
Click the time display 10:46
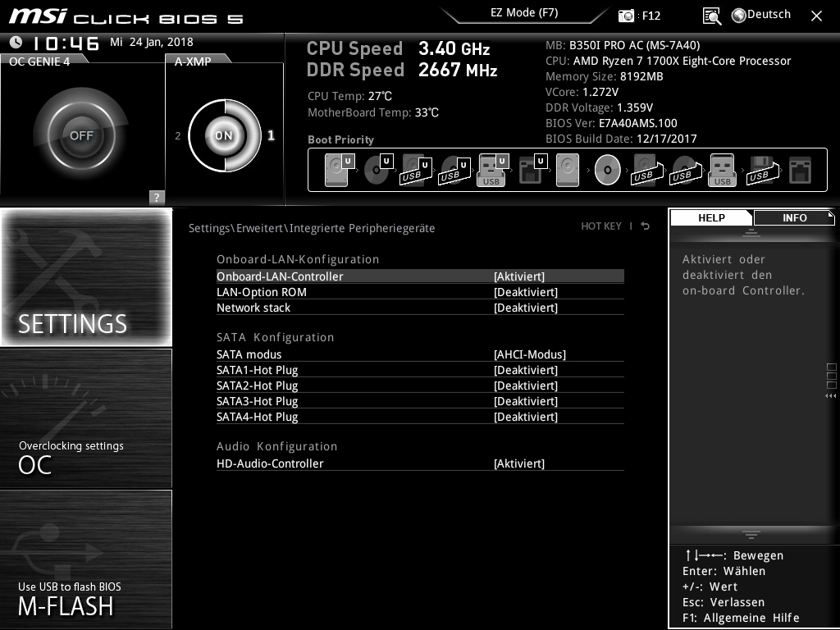66,43
